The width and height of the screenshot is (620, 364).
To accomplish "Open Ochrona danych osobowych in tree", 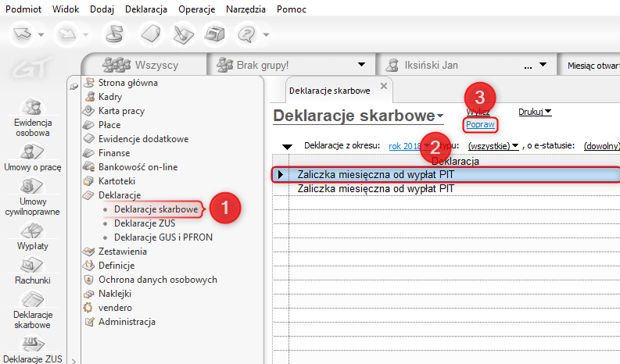I will (157, 280).
